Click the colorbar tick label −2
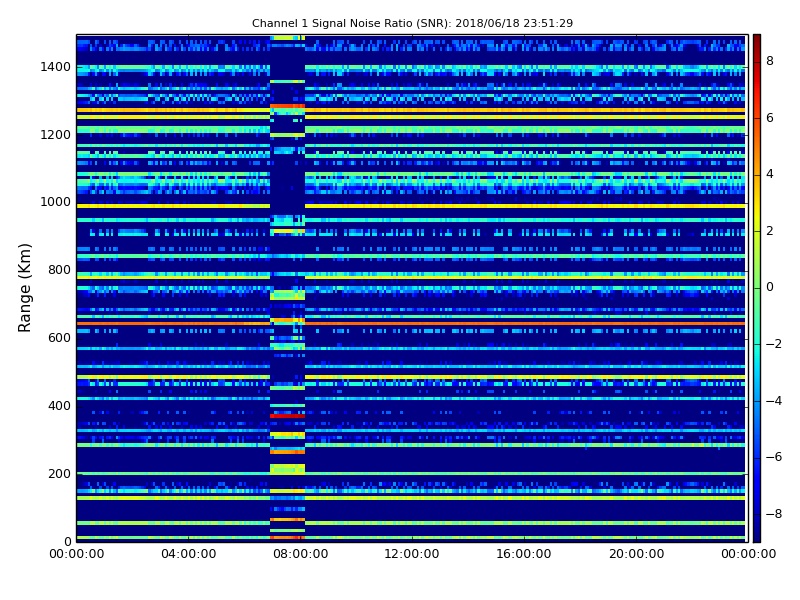Screen dimensions: 800x600 (774, 344)
